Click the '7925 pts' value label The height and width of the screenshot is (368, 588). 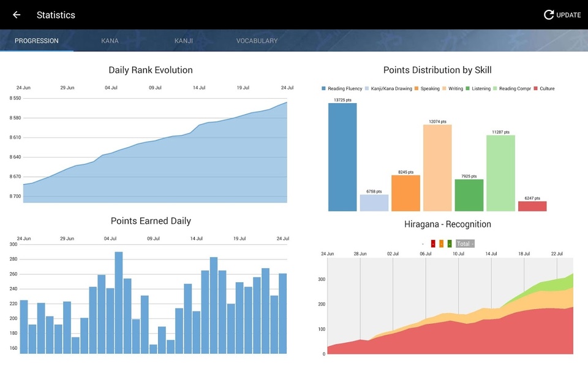point(469,176)
